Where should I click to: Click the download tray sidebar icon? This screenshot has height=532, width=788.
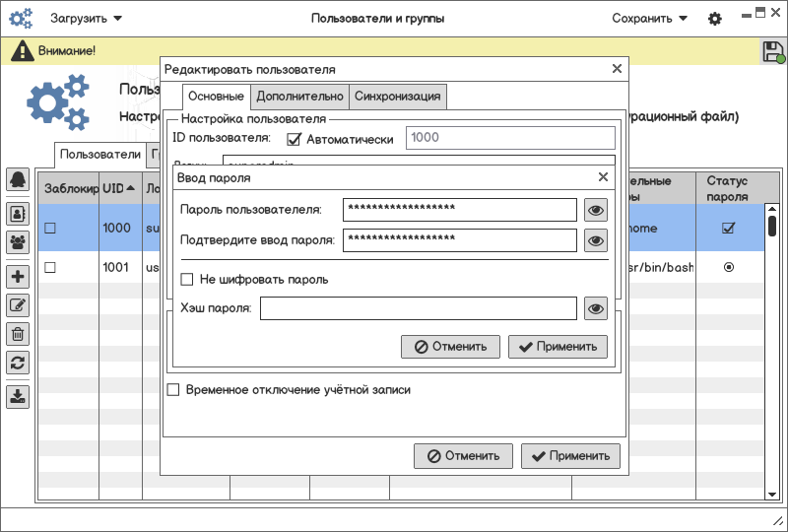18,396
